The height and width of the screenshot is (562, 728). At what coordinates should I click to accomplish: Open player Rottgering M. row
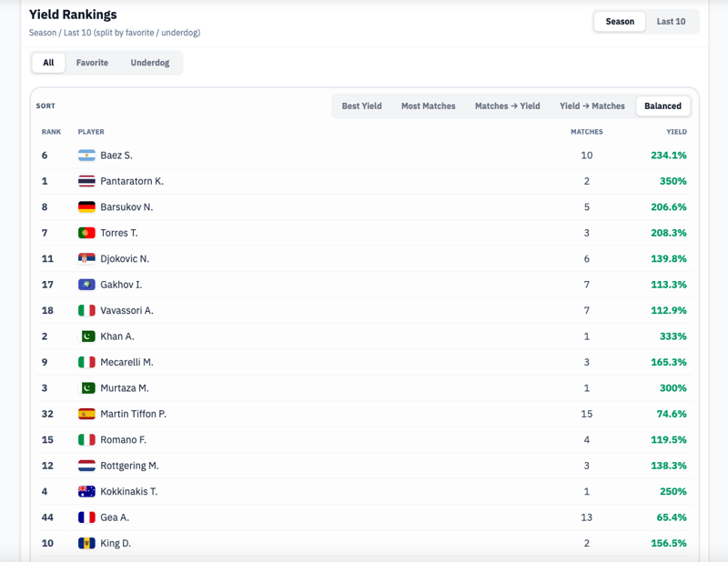129,466
